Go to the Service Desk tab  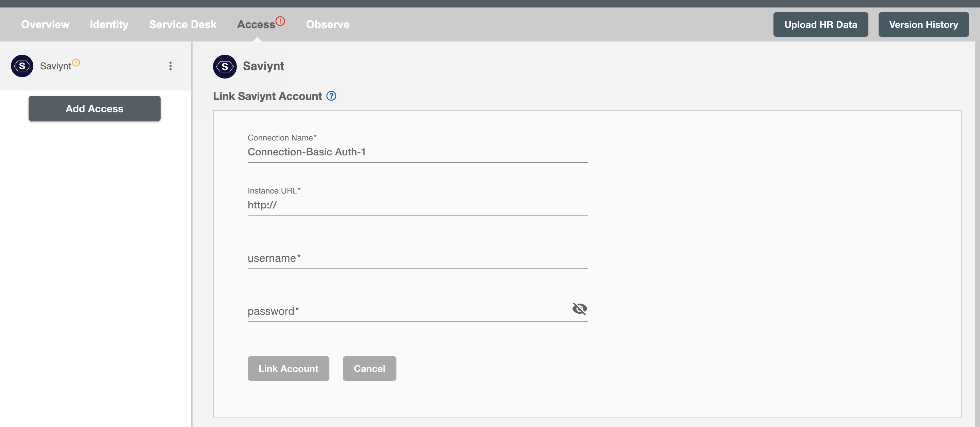[x=183, y=24]
